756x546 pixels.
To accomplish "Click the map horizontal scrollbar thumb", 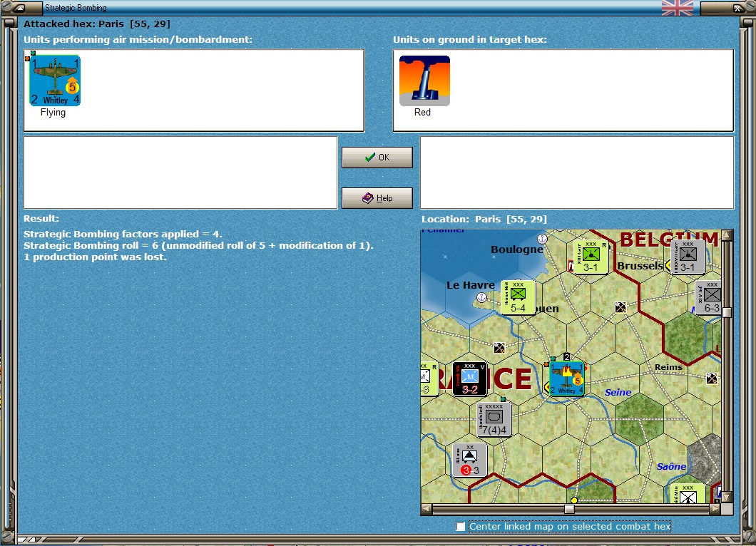I will pos(569,509).
